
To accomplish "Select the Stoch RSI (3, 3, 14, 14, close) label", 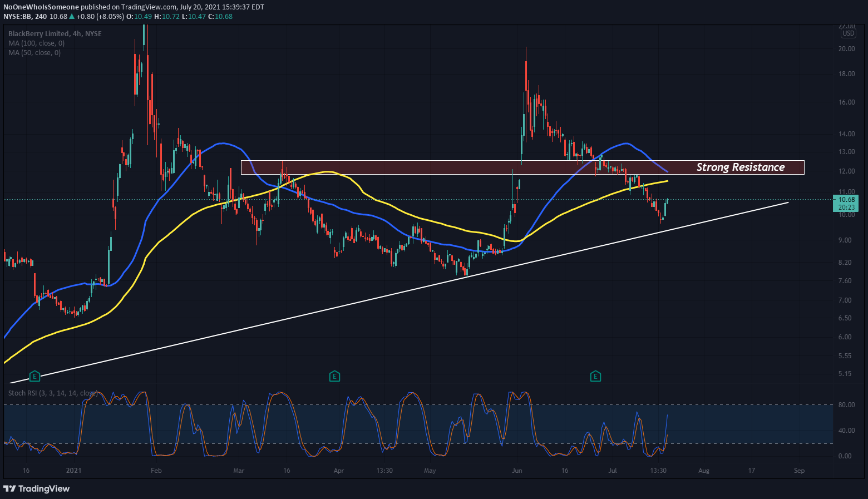I will click(53, 393).
